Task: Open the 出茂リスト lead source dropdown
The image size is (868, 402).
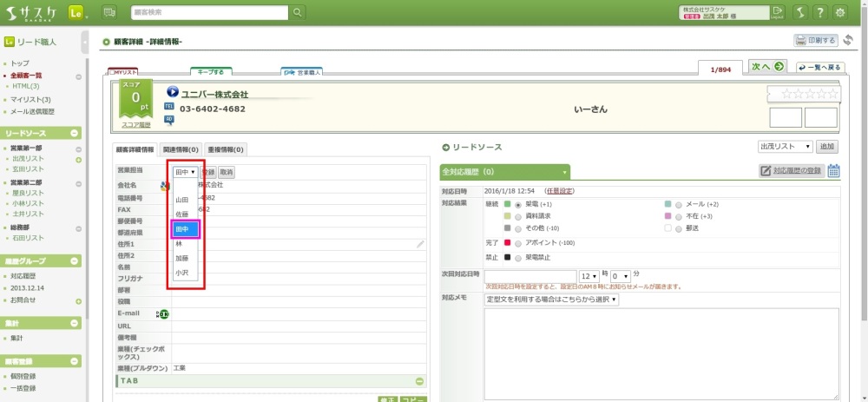Action: point(785,147)
